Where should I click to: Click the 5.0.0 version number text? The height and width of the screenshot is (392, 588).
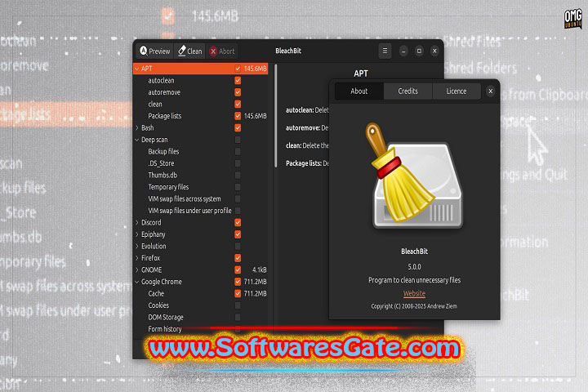point(414,267)
